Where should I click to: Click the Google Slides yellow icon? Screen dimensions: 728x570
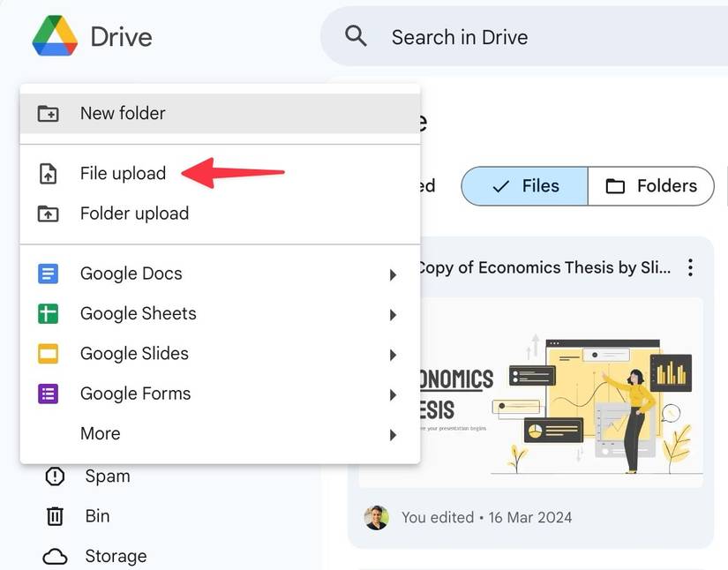[x=48, y=354]
